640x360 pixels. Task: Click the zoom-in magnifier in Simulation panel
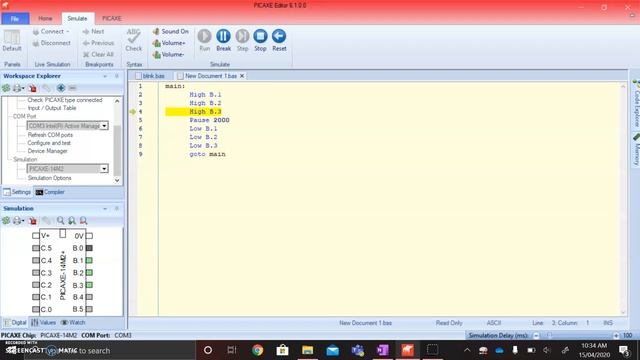[x=72, y=220]
